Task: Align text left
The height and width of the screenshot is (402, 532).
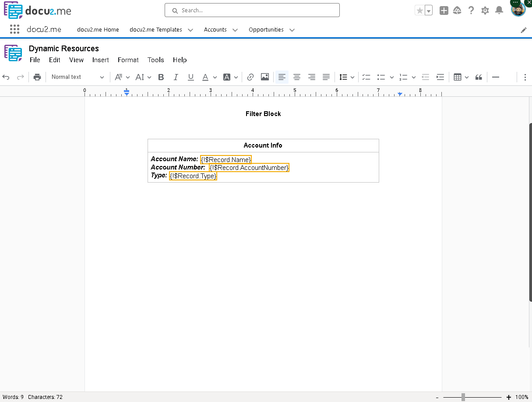Action: tap(282, 77)
